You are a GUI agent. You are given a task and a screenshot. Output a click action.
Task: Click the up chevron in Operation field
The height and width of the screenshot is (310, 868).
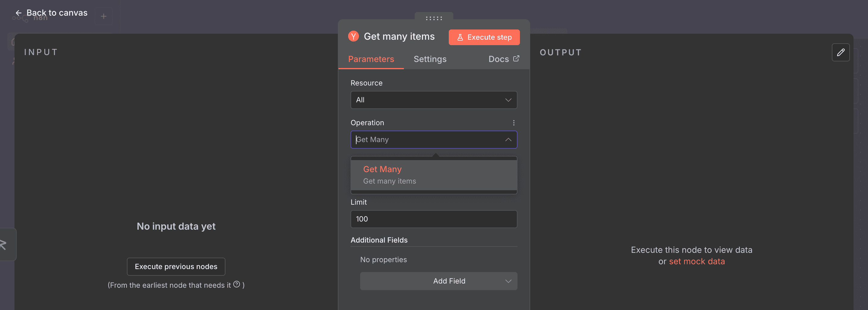pyautogui.click(x=508, y=140)
